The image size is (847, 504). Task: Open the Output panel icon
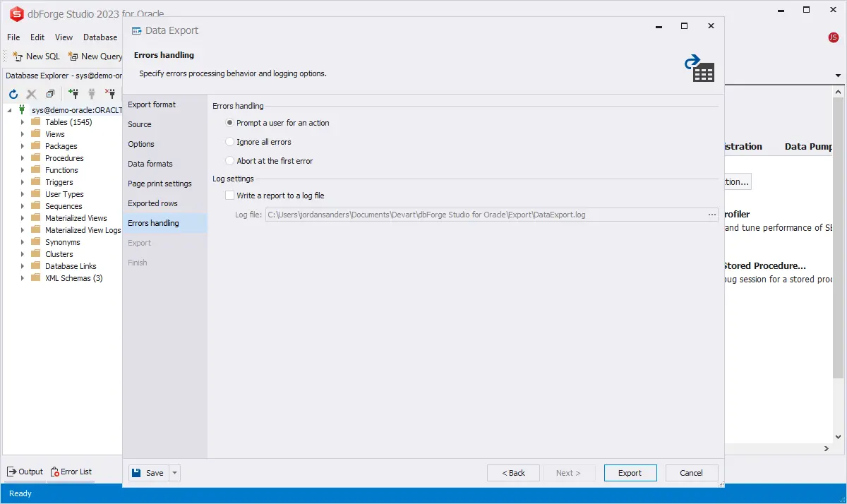tap(12, 472)
